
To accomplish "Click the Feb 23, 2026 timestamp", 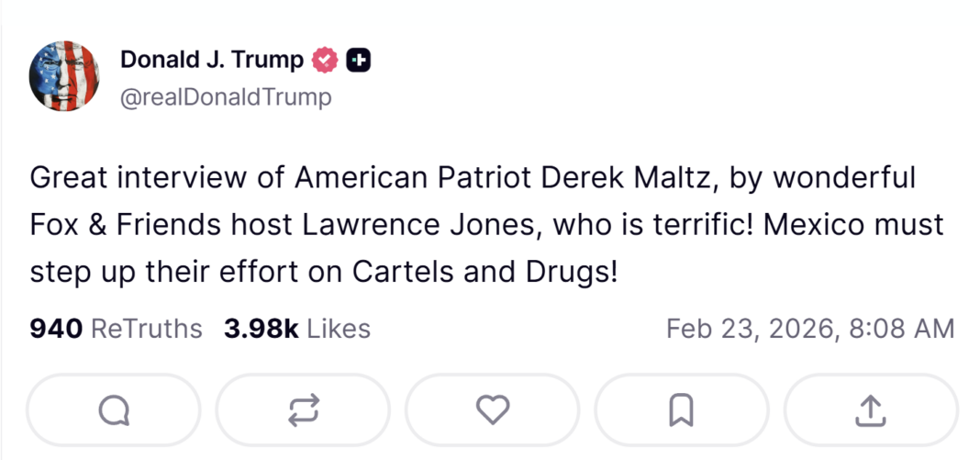I will tap(810, 329).
